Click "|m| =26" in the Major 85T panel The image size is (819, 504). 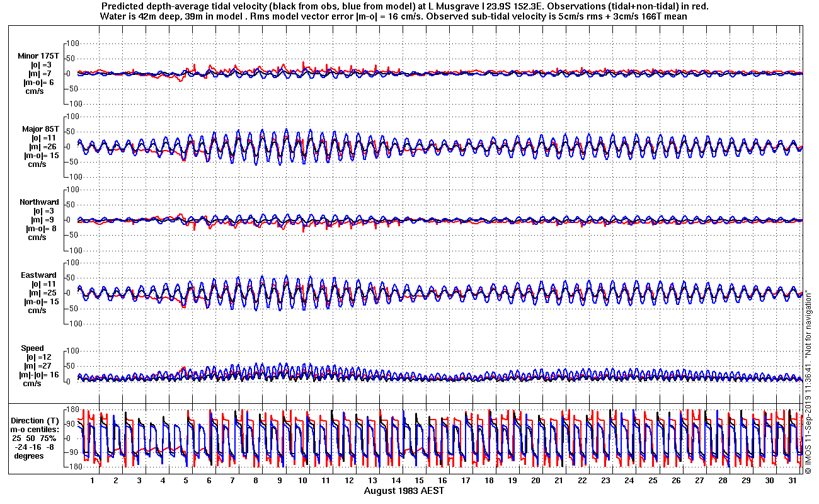(42, 147)
